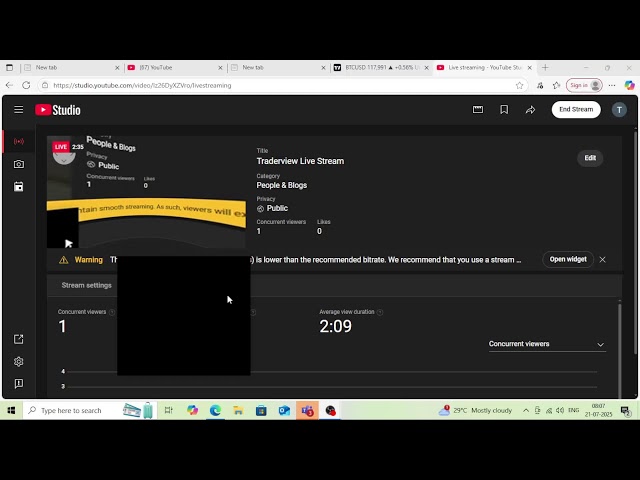Open the account avatar T
This screenshot has width=640, height=480.
(619, 110)
